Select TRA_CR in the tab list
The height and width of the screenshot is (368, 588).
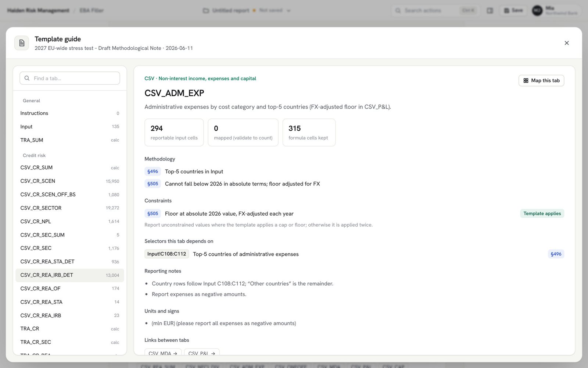click(70, 329)
